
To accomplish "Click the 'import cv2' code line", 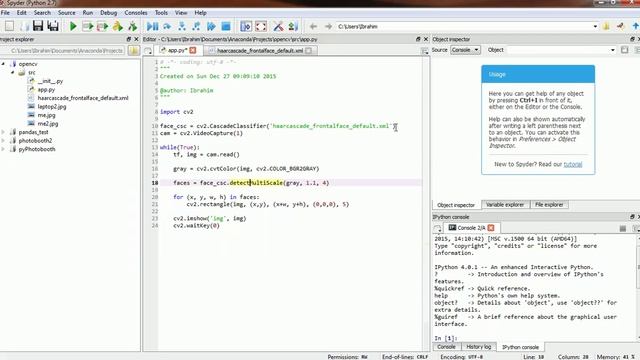I will pos(177,111).
